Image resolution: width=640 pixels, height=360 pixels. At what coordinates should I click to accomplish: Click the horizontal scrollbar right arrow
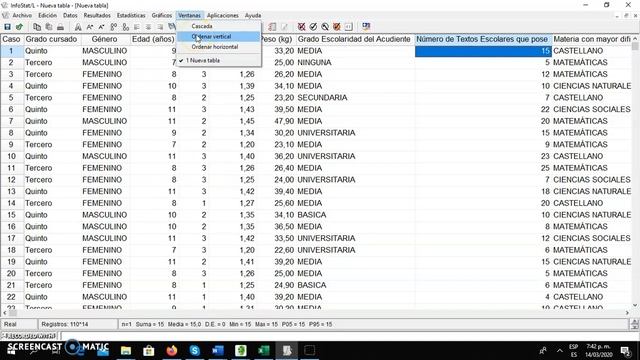pyautogui.click(x=627, y=313)
